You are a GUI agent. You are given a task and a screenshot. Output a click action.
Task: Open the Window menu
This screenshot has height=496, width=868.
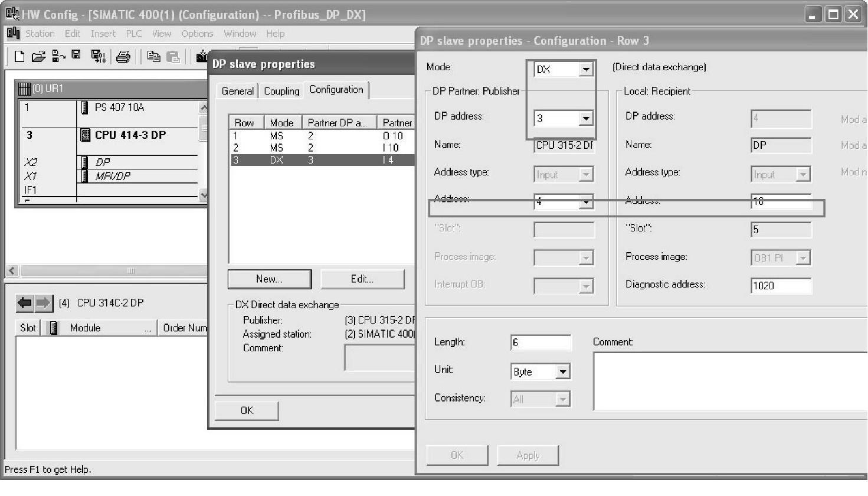pos(240,34)
